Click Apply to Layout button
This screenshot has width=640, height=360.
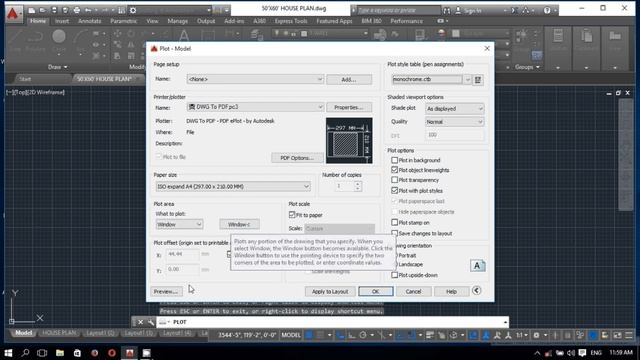coord(330,291)
